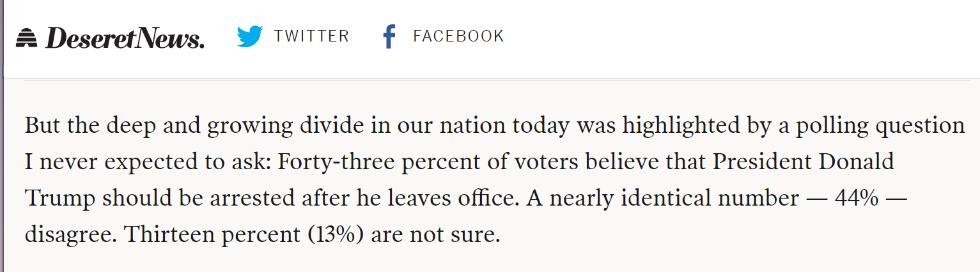Click the Deseret News beehive logo icon
Image resolution: width=980 pixels, height=272 pixels.
point(27,38)
